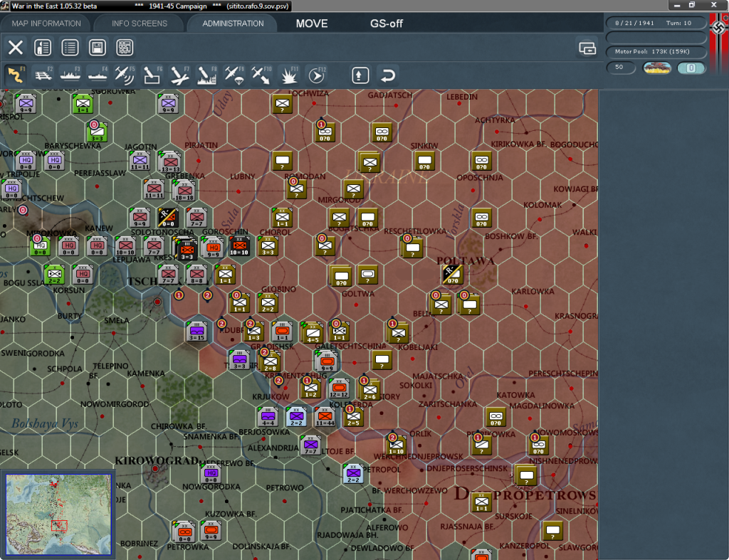Switch to the MAP INFORMATION tab
The image size is (729, 560).
[46, 23]
